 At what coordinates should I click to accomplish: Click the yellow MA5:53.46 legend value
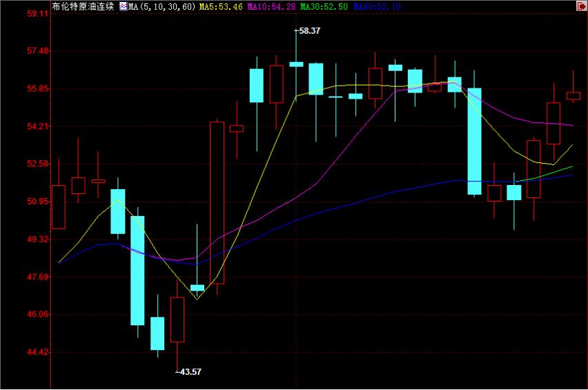[221, 7]
